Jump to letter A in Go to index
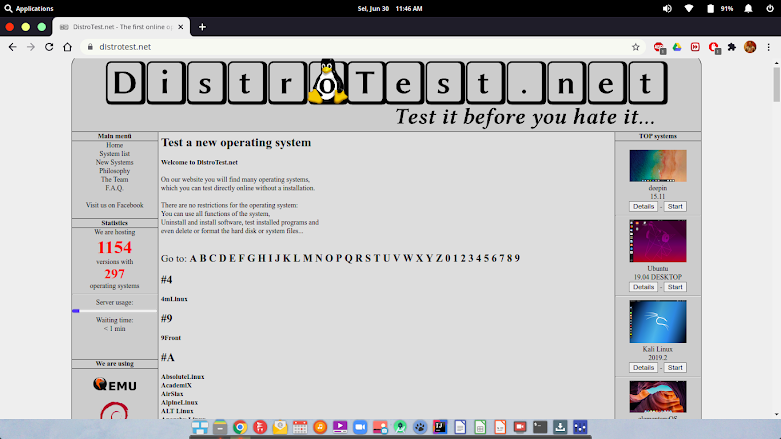Screen dimensions: 781x439 pos(193,258)
